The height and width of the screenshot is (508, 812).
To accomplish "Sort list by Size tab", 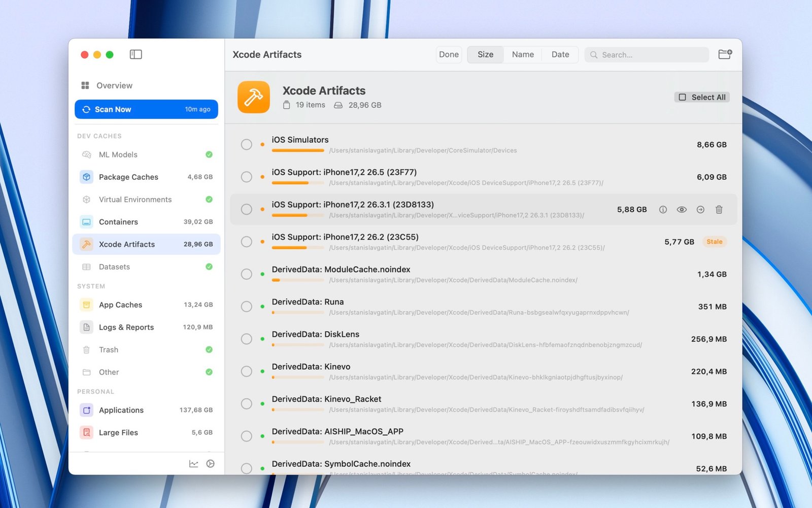I will 485,54.
